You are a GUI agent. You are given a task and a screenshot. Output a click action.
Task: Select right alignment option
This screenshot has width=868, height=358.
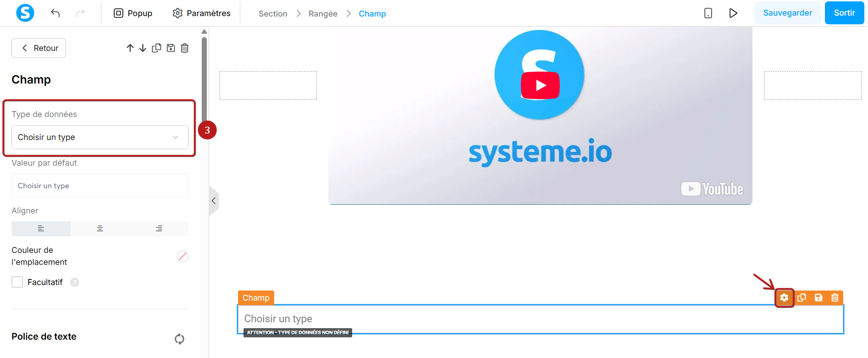[159, 229]
